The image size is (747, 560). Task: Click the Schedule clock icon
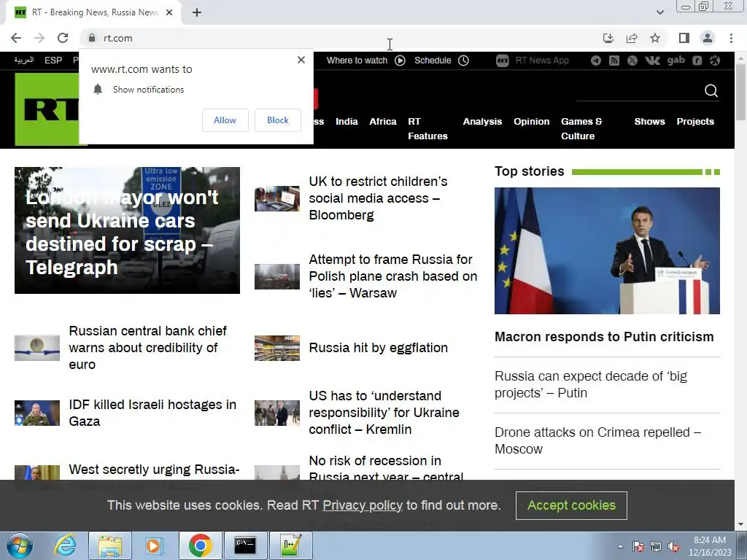[x=463, y=61]
